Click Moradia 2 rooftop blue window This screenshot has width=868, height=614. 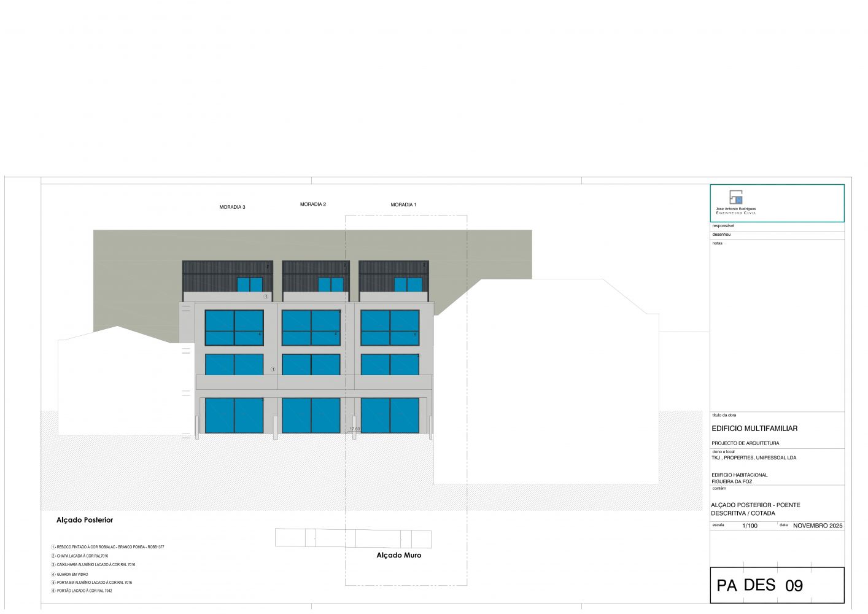coord(330,285)
